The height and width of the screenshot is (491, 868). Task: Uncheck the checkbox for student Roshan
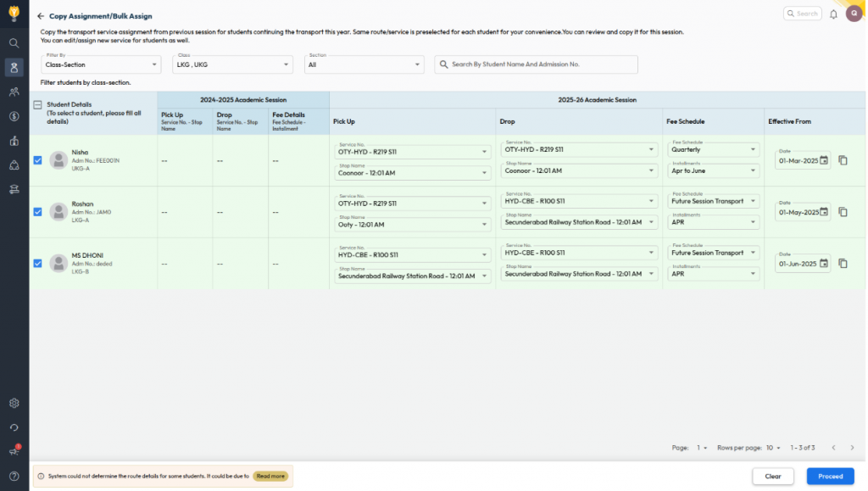(37, 212)
